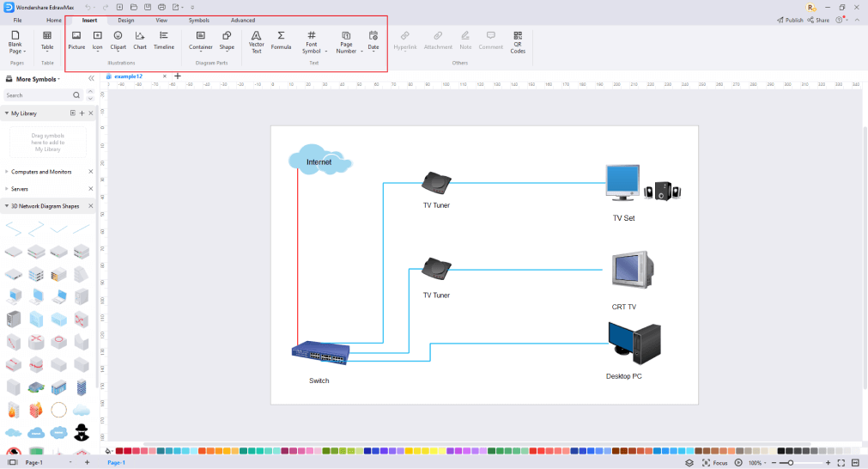Screen dimensions: 868x469
Task: Click the New document icon in title bar
Action: coord(119,7)
